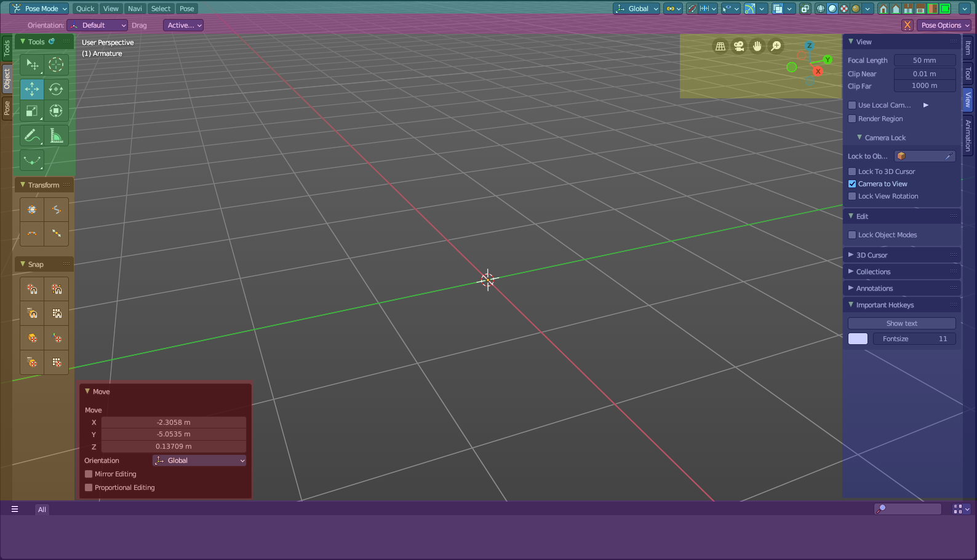Adjust the Fontsize slider
977x560 pixels.
[914, 339]
